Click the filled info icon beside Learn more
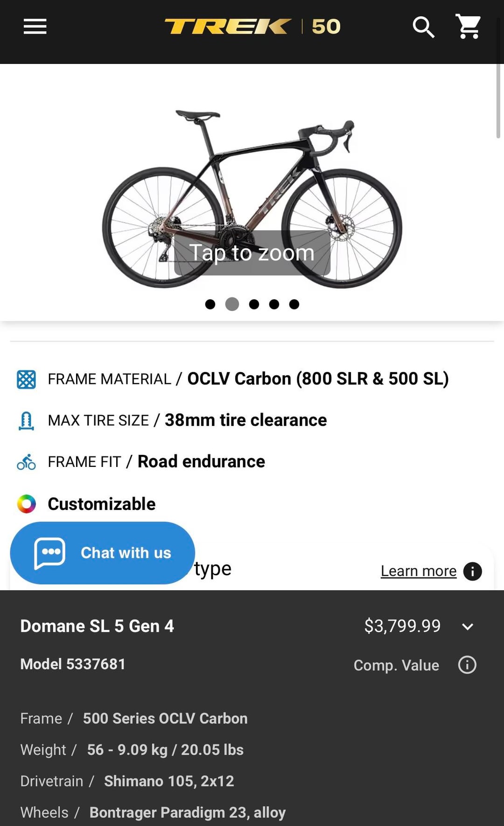504x826 pixels. click(472, 571)
